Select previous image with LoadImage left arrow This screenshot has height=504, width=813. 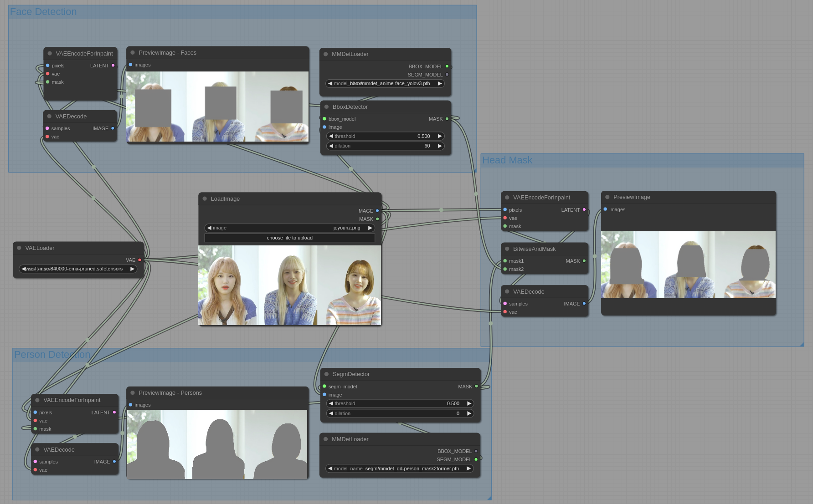pos(209,228)
